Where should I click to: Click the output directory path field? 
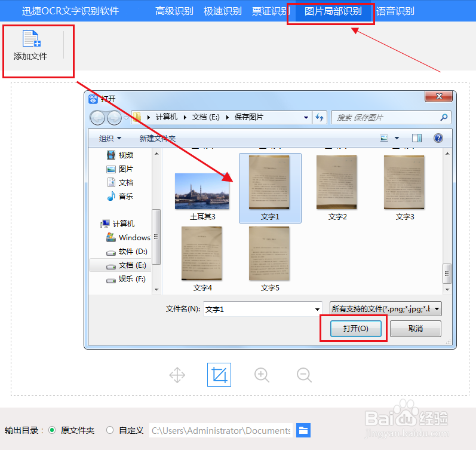tap(221, 430)
